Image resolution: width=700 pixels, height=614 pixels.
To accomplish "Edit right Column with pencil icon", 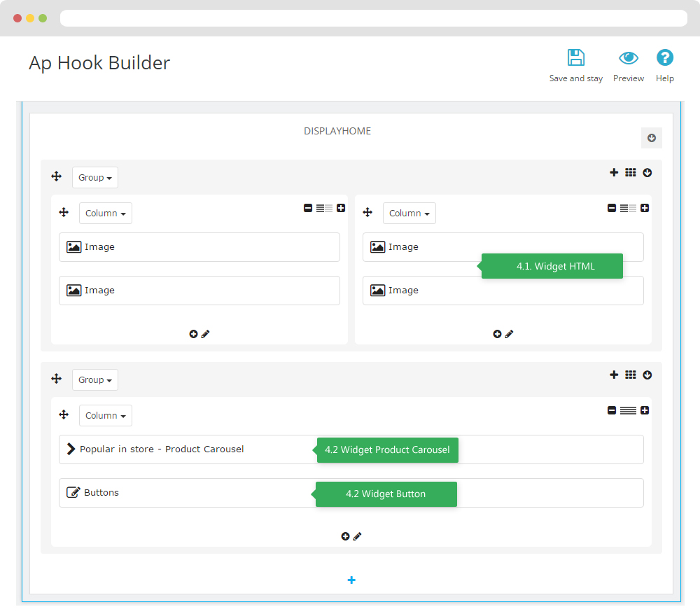I will click(509, 334).
